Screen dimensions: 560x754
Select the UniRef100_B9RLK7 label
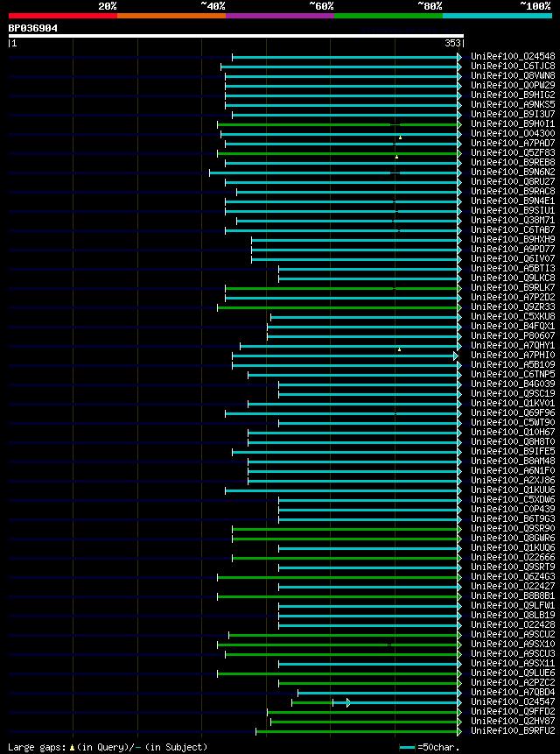coord(513,287)
